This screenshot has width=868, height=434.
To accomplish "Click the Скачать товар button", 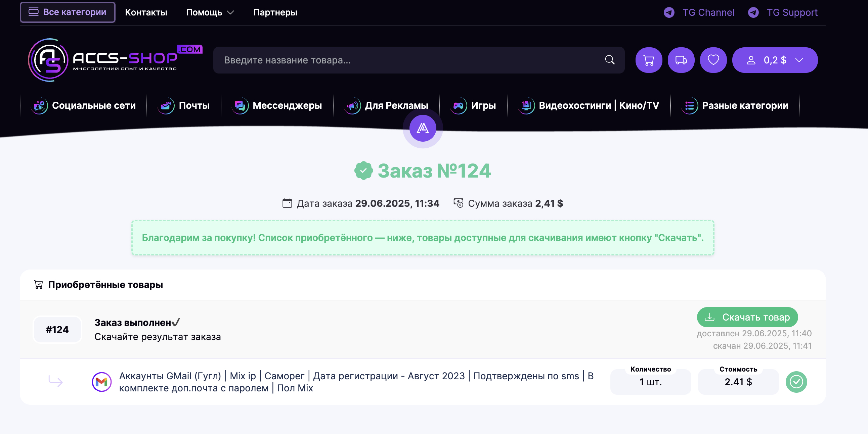I will (747, 317).
